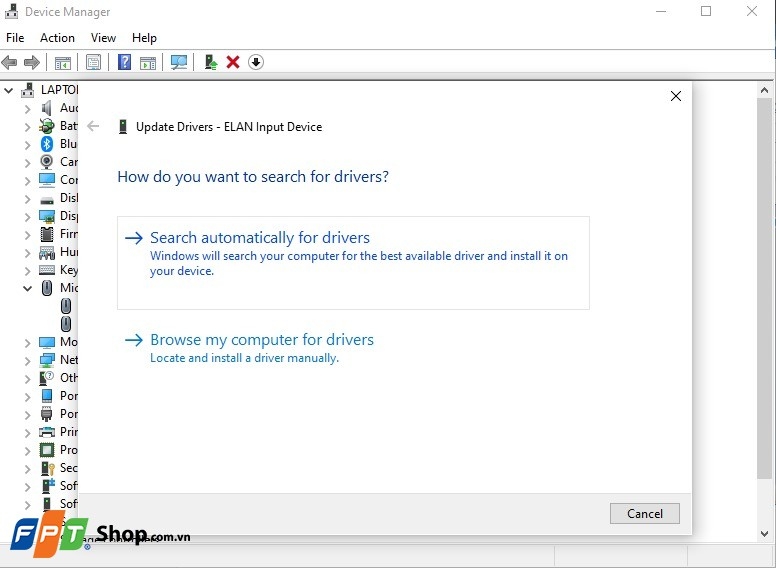776x568 pixels.
Task: Select the Computer category monitor icon
Action: pos(47,180)
